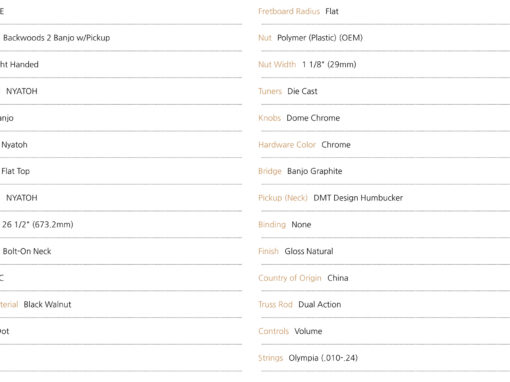Image resolution: width=510 pixels, height=382 pixels.
Task: Click the Bolt-On Neck value
Action: (x=27, y=251)
